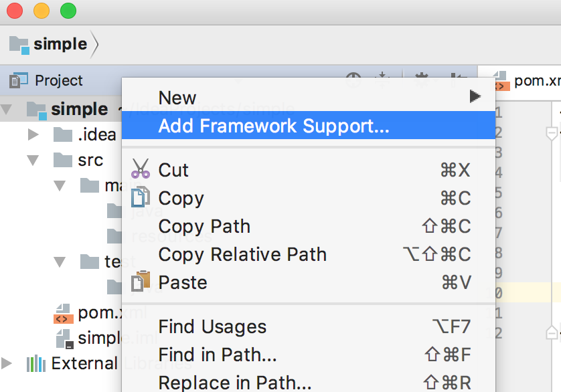Screen dimensions: 561x392
Task: Select the simple project root node
Action: 79,109
